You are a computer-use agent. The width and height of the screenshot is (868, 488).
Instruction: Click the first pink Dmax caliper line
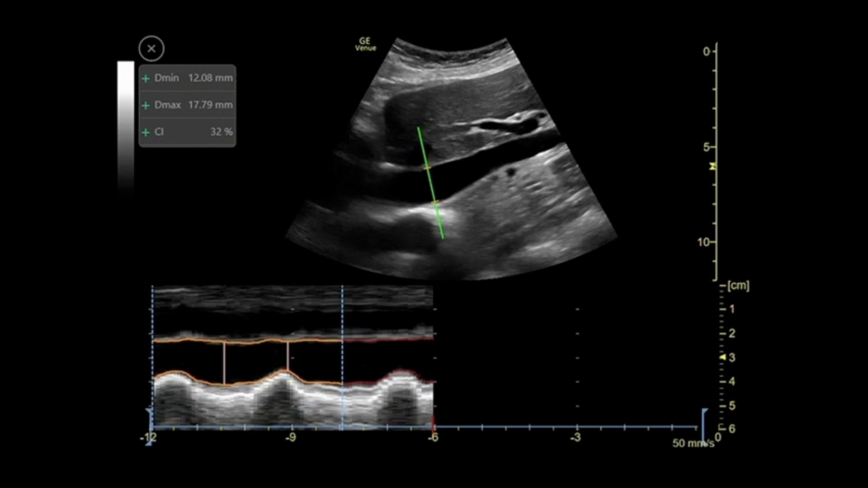[x=224, y=363]
